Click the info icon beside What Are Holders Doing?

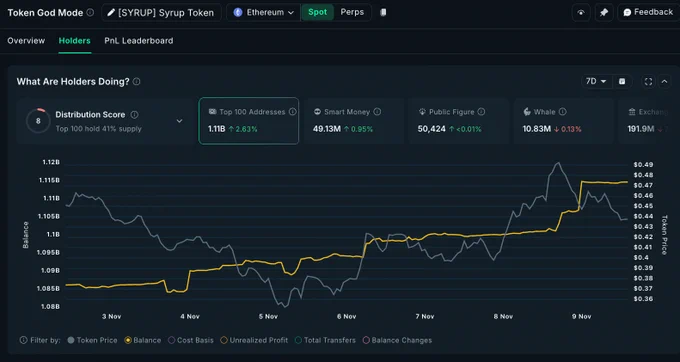point(137,82)
